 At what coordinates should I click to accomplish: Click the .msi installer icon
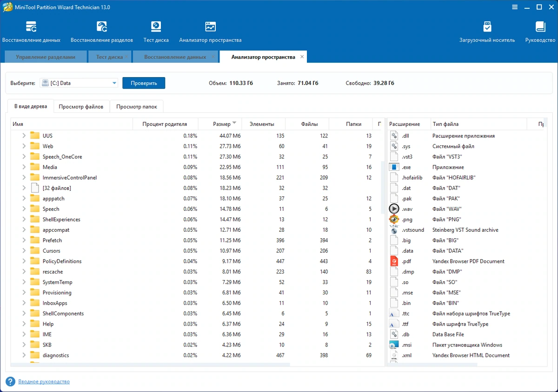(x=394, y=345)
